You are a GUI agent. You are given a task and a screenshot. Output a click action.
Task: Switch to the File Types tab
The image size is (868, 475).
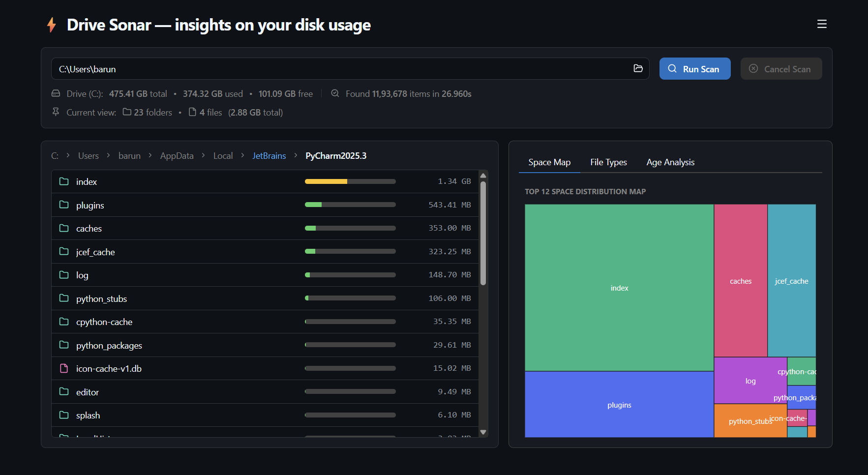click(608, 162)
